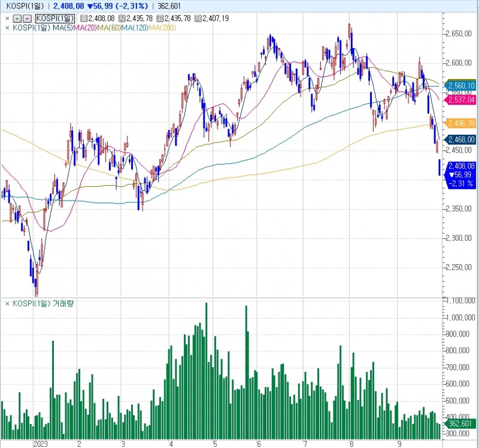The height and width of the screenshot is (448, 479).
Task: Click the orange 2,496.39 MA tag
Action: point(460,123)
